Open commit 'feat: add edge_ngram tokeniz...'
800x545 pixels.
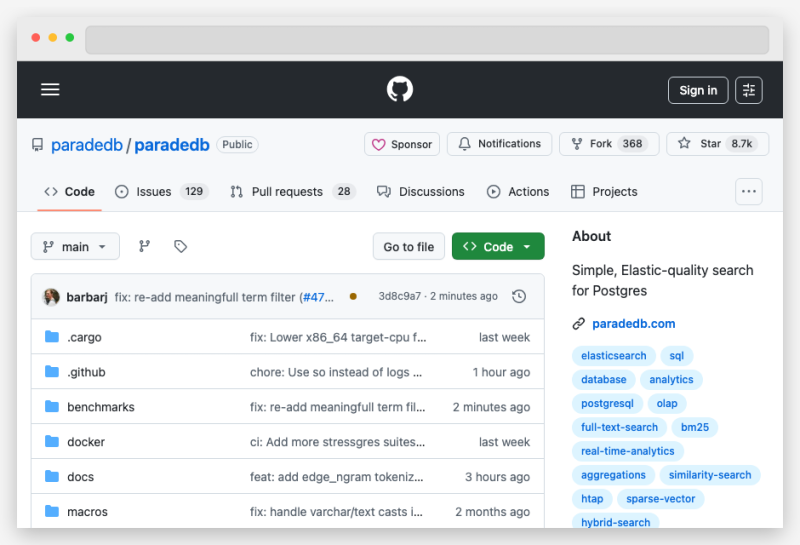(x=336, y=477)
